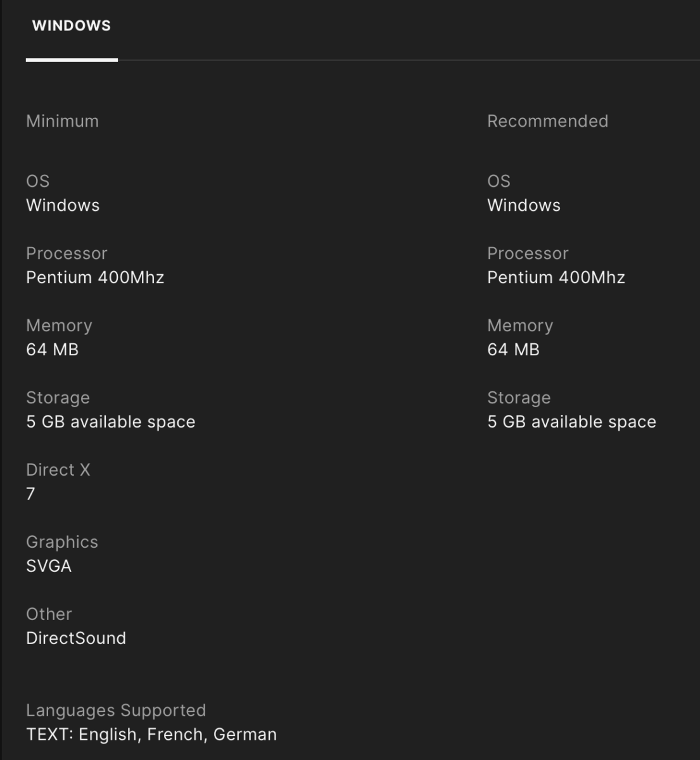Click the Recommended Processor label
700x760 pixels.
click(528, 253)
